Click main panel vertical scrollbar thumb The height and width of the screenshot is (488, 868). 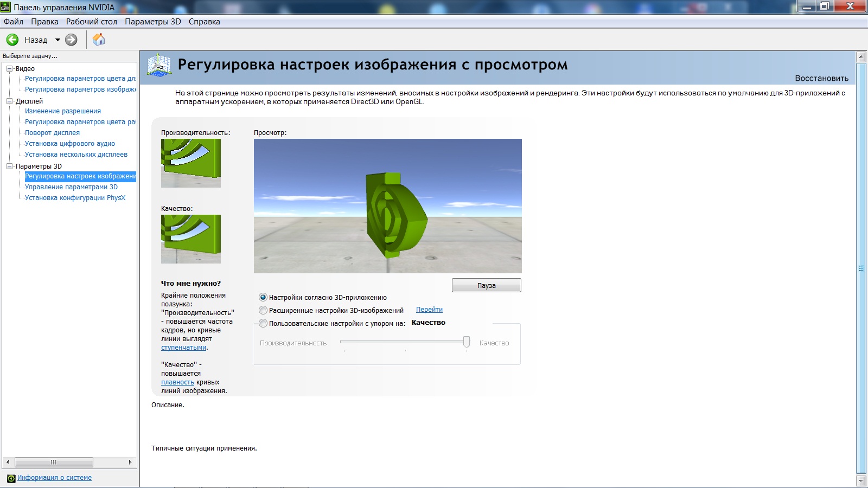(x=861, y=268)
